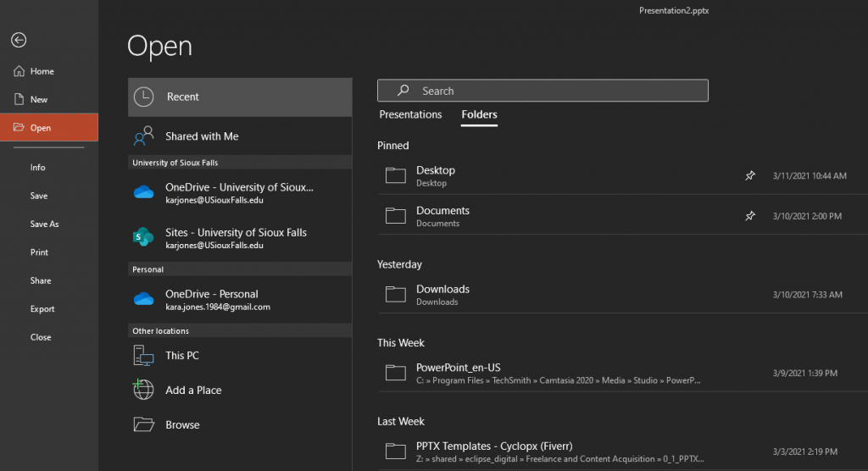The image size is (868, 471).
Task: Click the Camtasia 2020 path text
Action: (x=558, y=381)
